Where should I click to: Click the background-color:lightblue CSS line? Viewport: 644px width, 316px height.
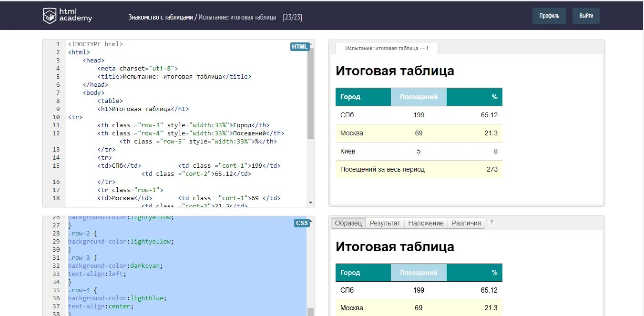click(117, 298)
